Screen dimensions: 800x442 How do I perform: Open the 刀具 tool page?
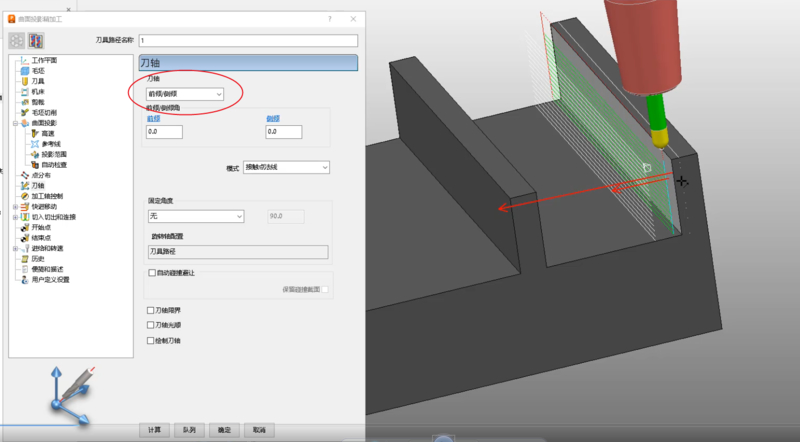click(37, 81)
